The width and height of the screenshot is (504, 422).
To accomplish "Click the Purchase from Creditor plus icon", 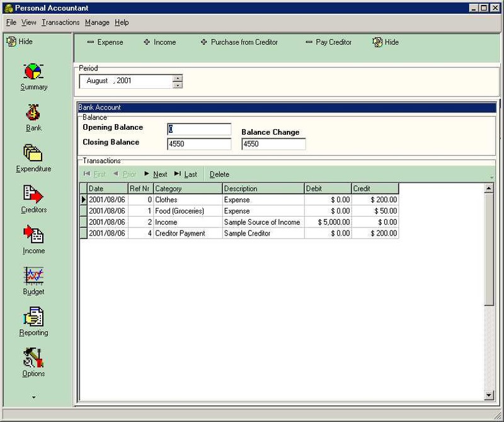I will point(203,42).
